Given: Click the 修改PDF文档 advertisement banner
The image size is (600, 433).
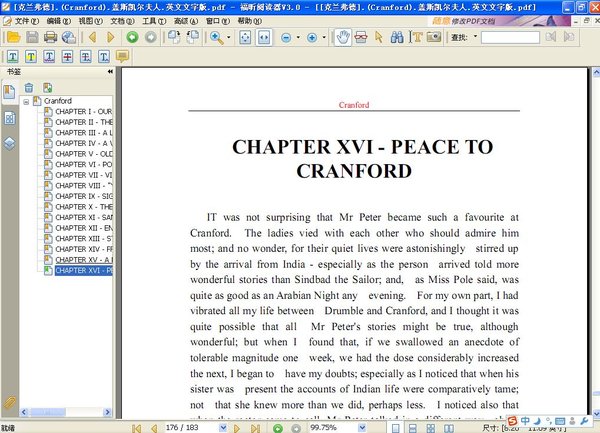Looking at the screenshot, I should click(501, 21).
